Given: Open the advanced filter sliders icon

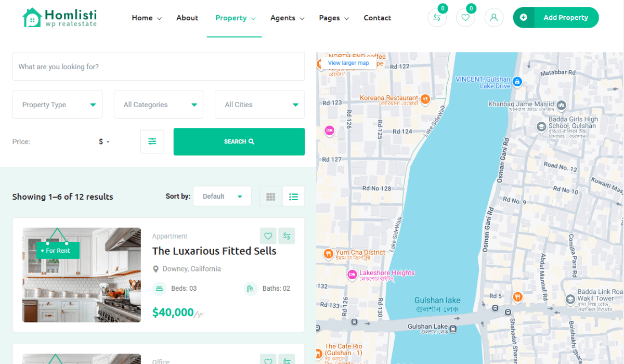Looking at the screenshot, I should (152, 141).
